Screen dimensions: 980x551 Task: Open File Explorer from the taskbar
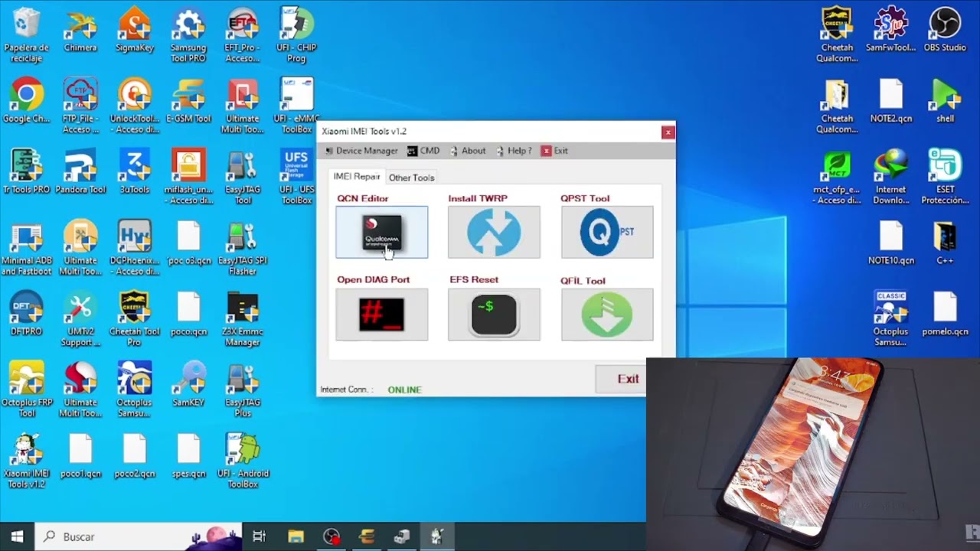click(x=296, y=536)
